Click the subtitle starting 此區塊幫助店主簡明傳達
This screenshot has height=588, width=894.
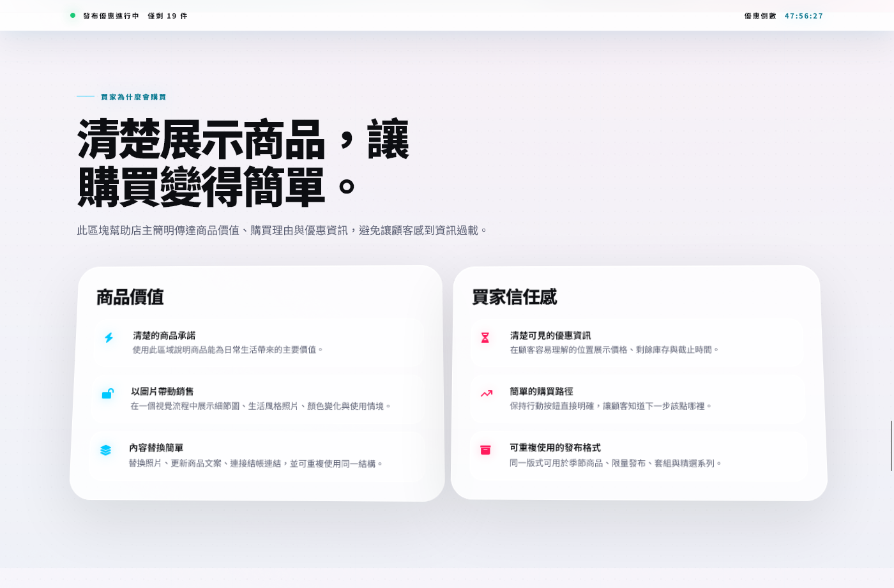point(282,230)
